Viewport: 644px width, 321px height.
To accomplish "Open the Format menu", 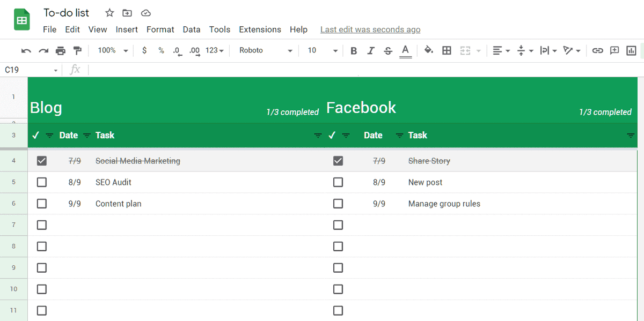I will coord(160,29).
